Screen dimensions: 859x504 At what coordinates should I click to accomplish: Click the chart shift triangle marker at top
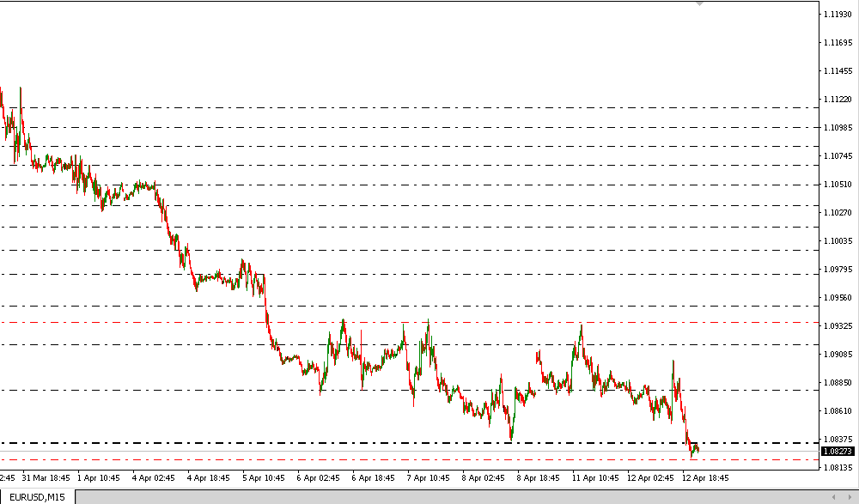[699, 3]
